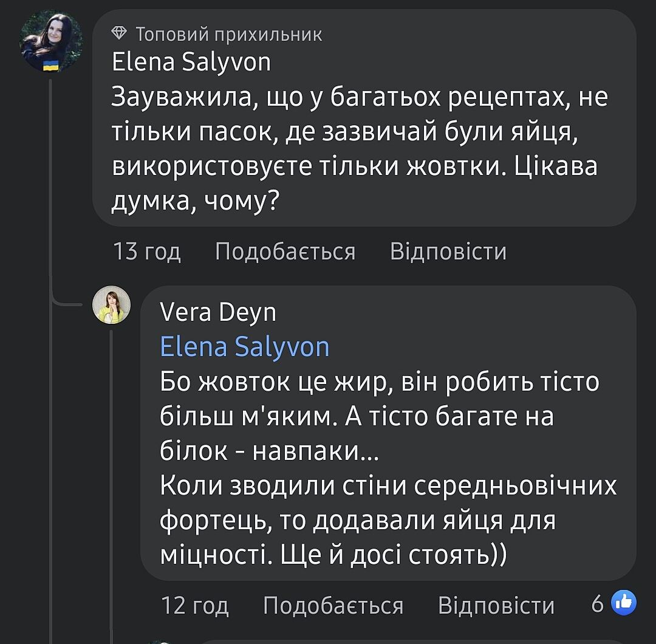656x644 pixels.
Task: Tap Elena's comment text about жовтки
Action: pos(358,149)
